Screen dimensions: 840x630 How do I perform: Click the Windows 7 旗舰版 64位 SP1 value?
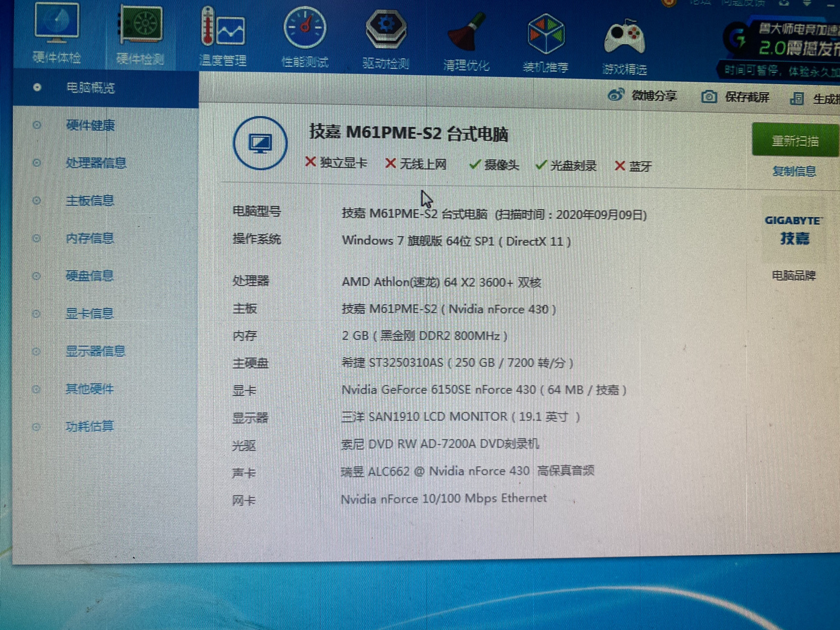point(456,241)
